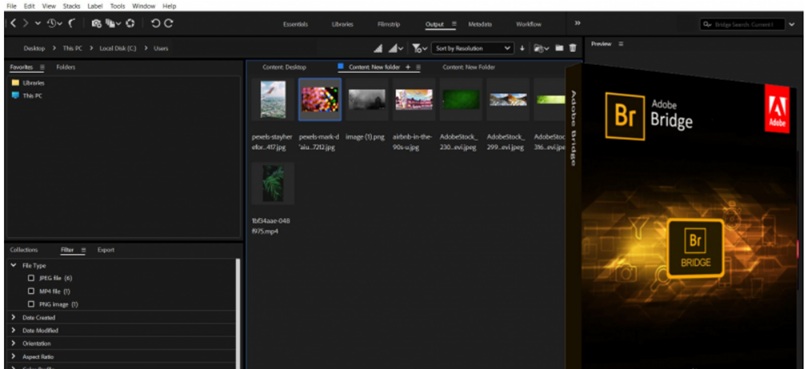The height and width of the screenshot is (369, 806).
Task: Open the Output workspace menu icon
Action: point(454,24)
